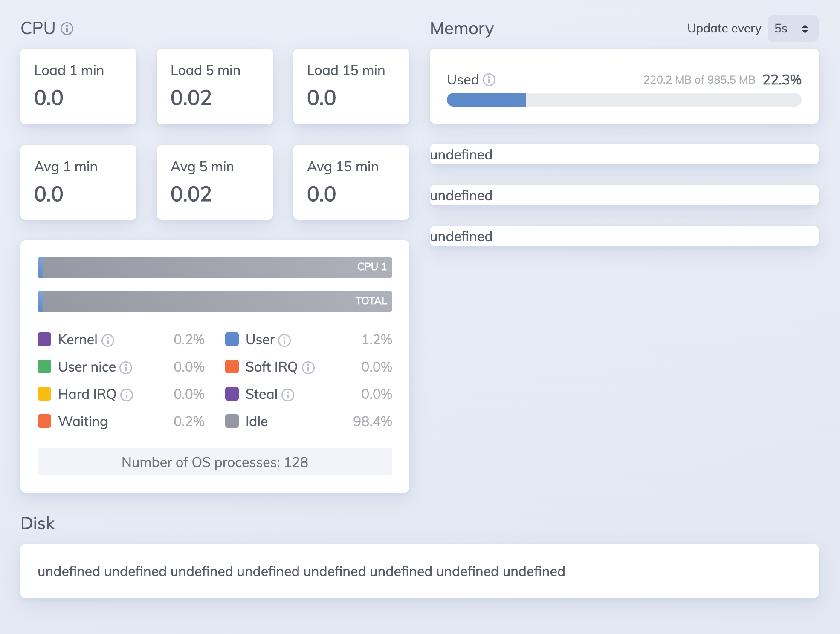Click the User nice info icon
Image resolution: width=840 pixels, height=634 pixels.
tap(125, 367)
